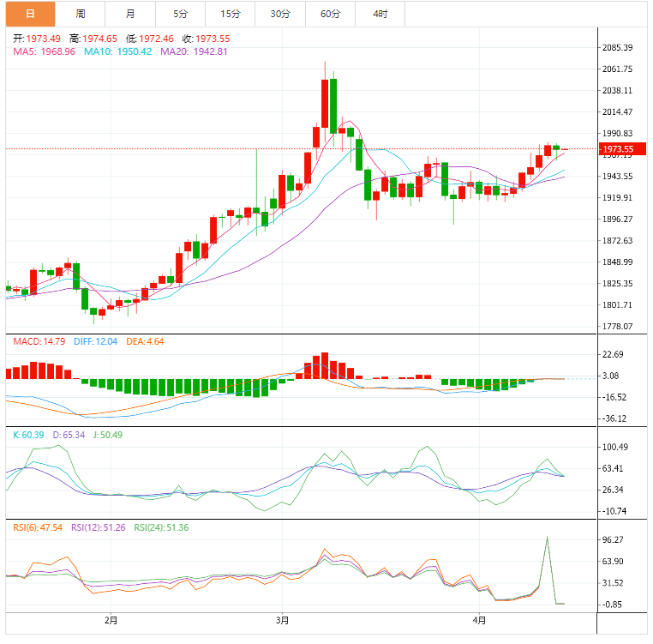Click the 1801.71 price axis label
Image resolution: width=653 pixels, height=644 pixels.
(x=618, y=305)
